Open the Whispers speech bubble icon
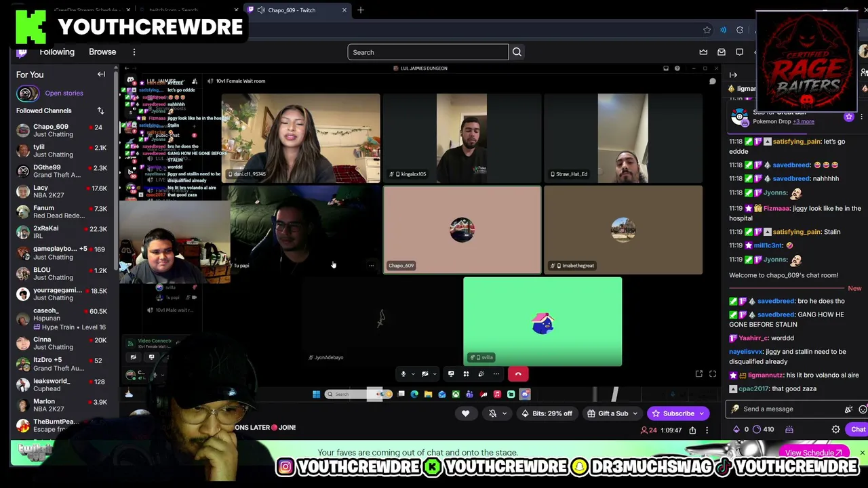 click(740, 52)
